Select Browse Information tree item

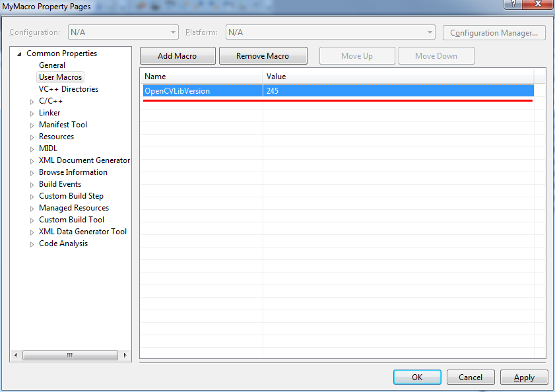tap(73, 172)
